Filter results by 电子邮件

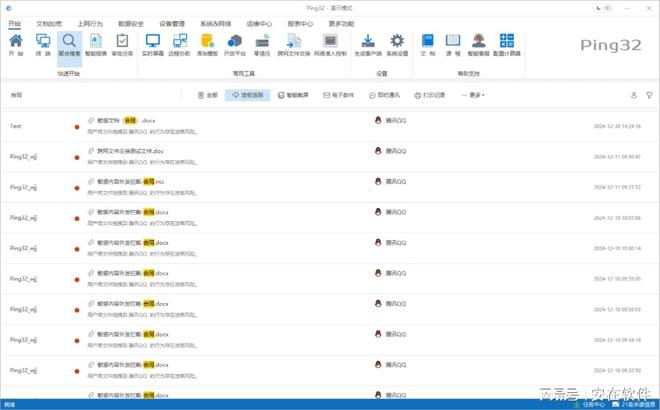click(336, 95)
